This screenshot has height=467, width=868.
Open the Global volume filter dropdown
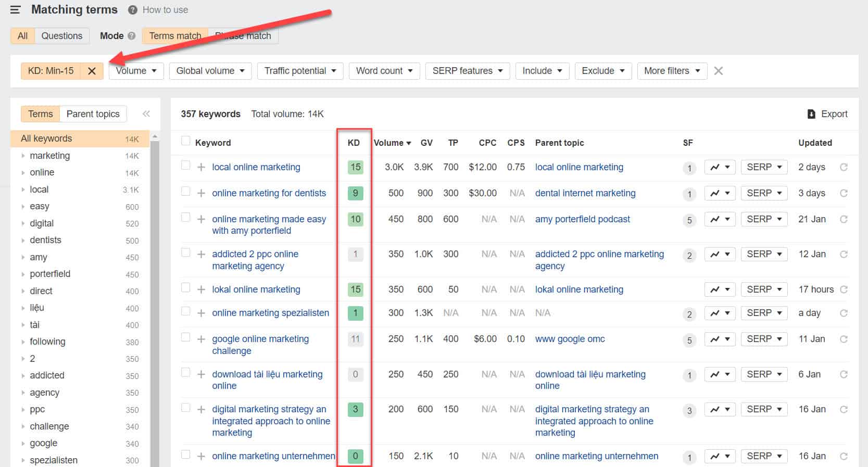click(x=210, y=71)
